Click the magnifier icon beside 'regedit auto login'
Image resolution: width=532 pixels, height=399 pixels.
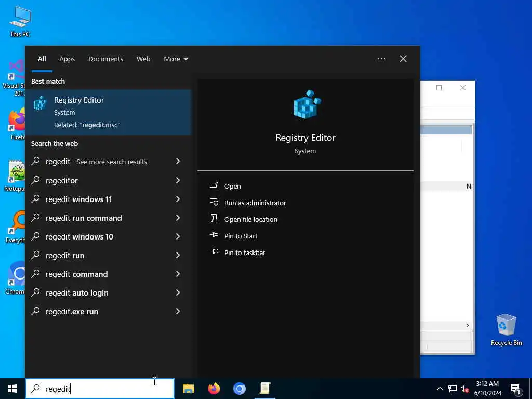pyautogui.click(x=36, y=292)
